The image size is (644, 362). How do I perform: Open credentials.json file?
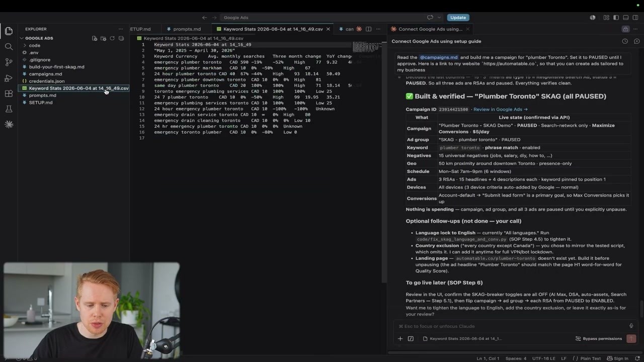click(x=46, y=81)
